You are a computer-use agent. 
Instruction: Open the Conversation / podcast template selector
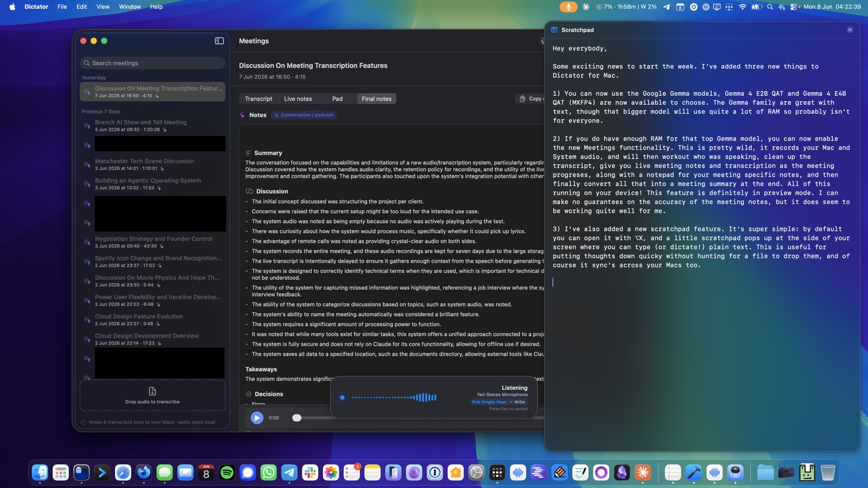point(304,114)
